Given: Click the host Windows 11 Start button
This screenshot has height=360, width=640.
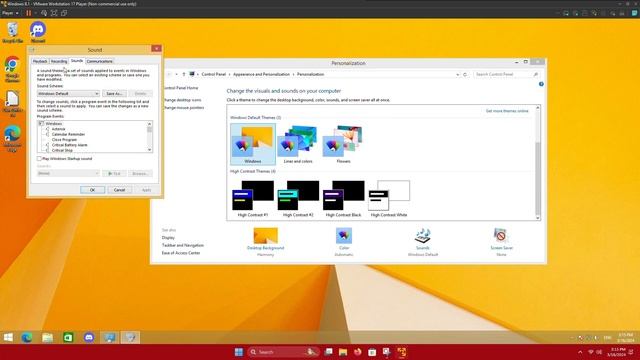Looking at the screenshot, I should point(239,352).
